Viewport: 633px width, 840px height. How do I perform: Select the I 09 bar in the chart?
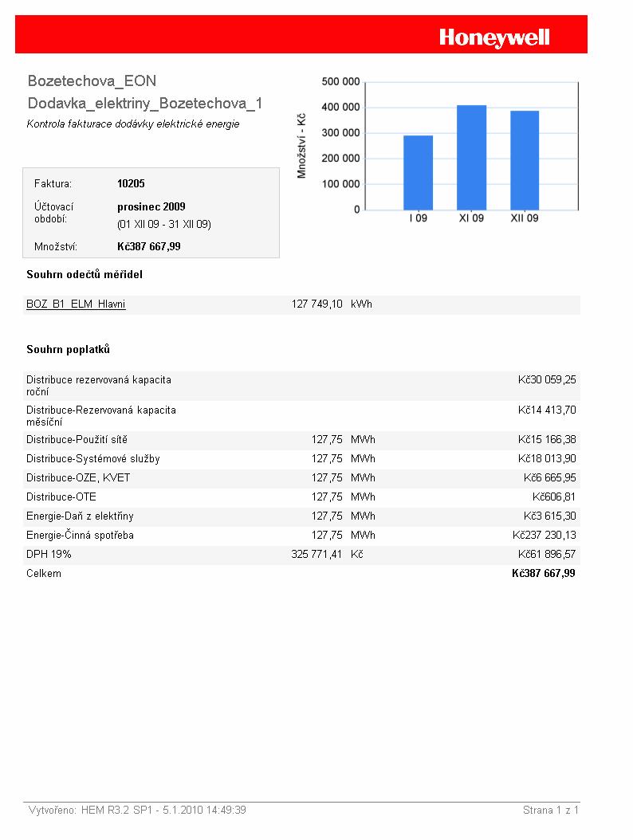pos(418,172)
